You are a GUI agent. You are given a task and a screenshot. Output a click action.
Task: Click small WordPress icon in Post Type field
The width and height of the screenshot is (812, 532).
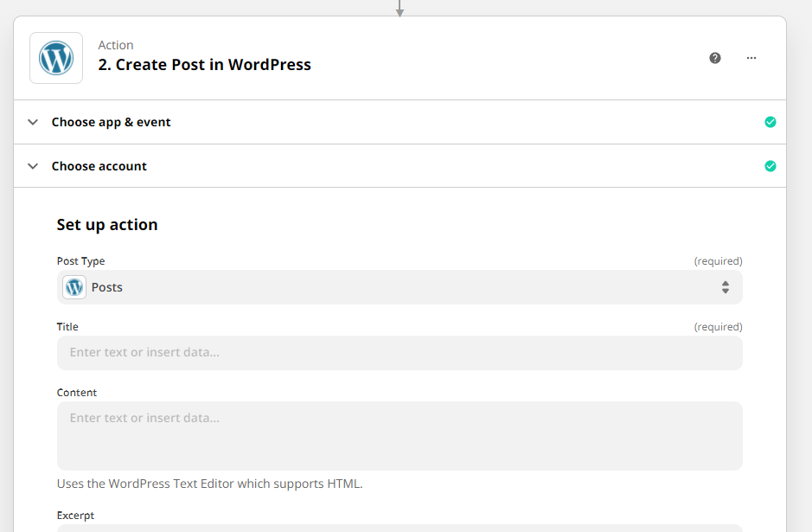coord(74,287)
